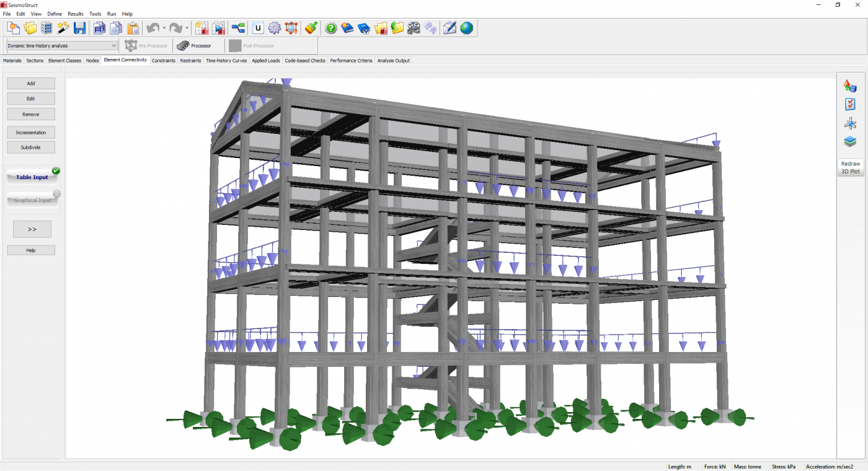Switch to Graphical Input mode
This screenshot has width=868, height=471.
click(x=32, y=200)
